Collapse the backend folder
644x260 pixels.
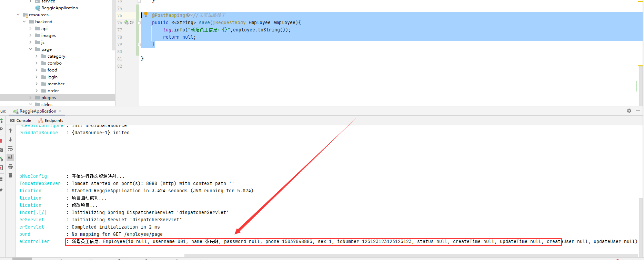click(x=24, y=21)
